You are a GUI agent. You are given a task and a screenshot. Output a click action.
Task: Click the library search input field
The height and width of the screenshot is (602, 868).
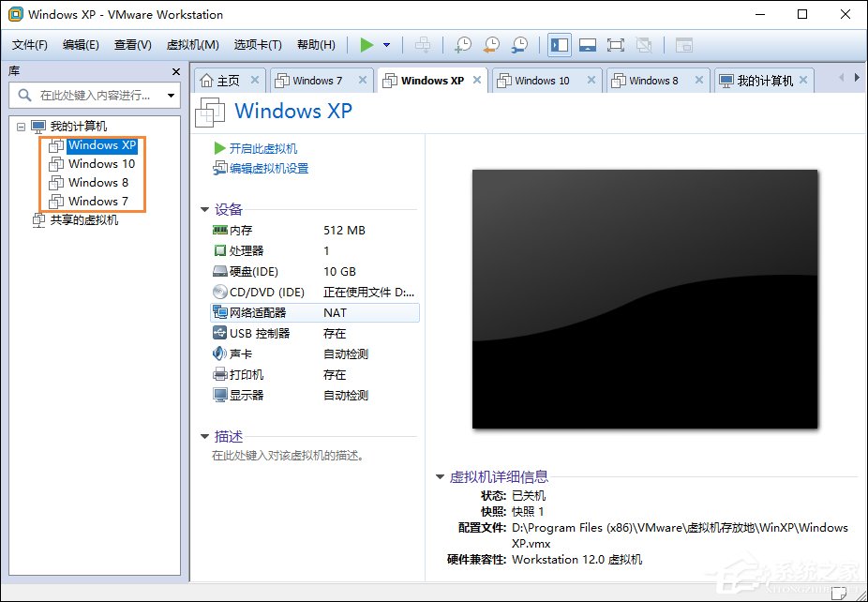pos(84,95)
